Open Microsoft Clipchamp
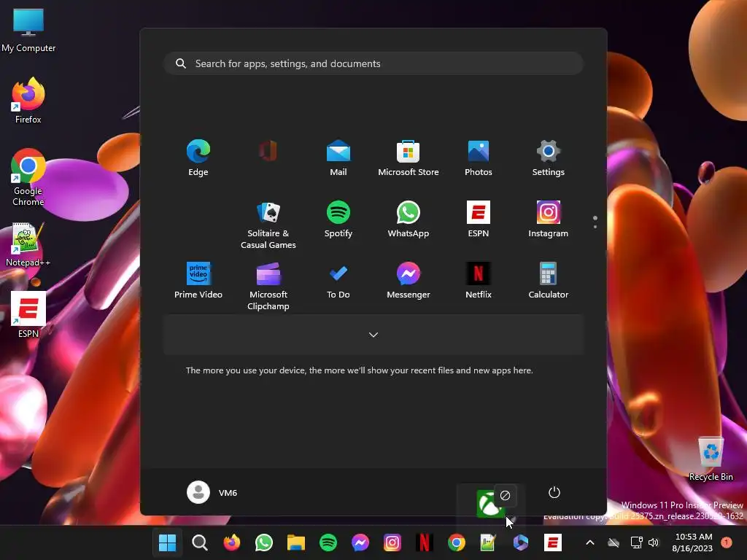747x560 pixels. click(x=268, y=286)
